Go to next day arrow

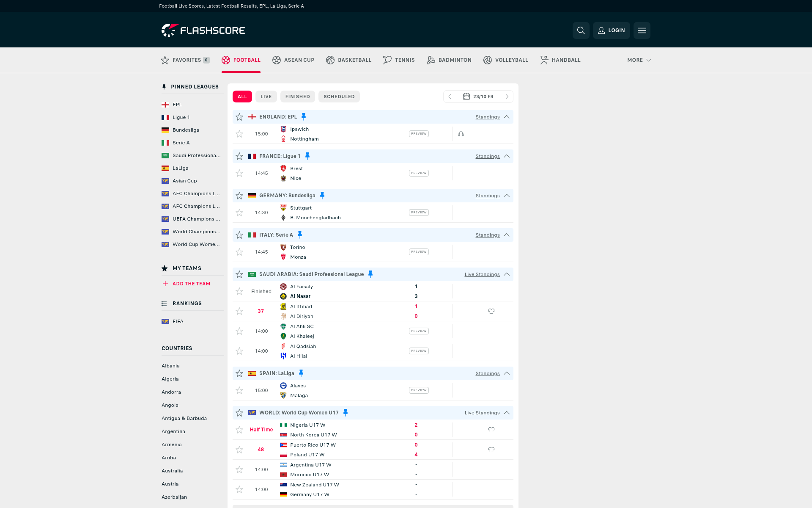(507, 97)
